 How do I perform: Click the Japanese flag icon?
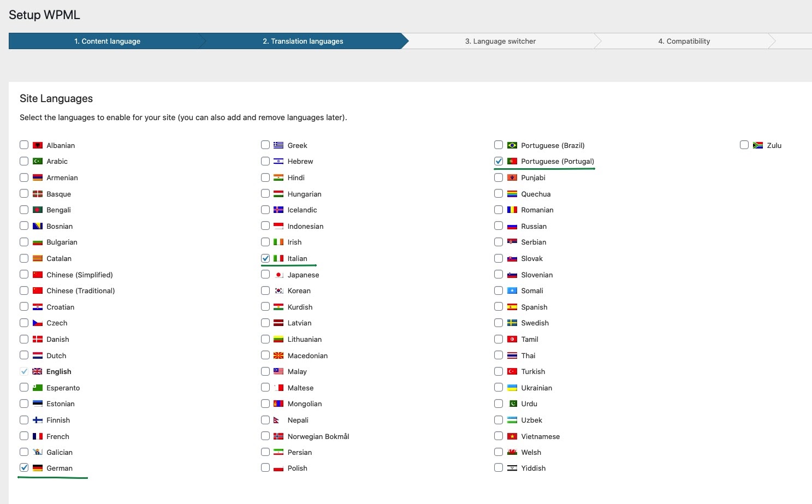click(278, 275)
